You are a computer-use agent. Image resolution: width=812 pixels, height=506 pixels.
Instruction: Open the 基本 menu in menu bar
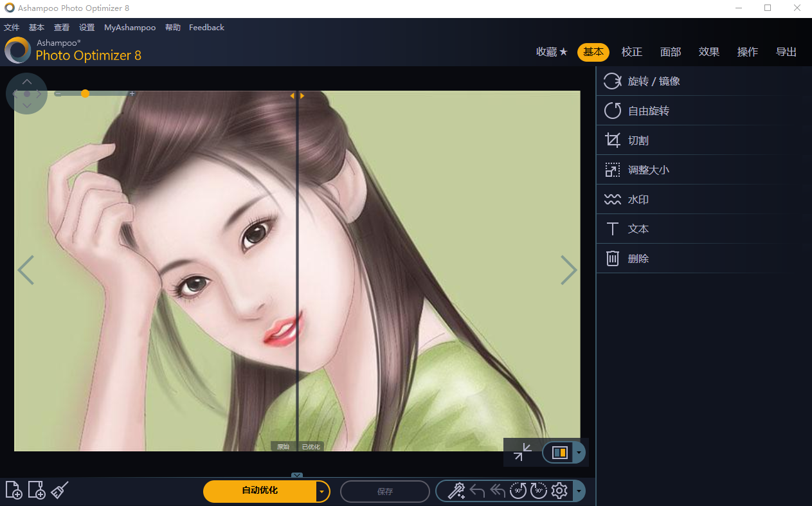coord(37,28)
